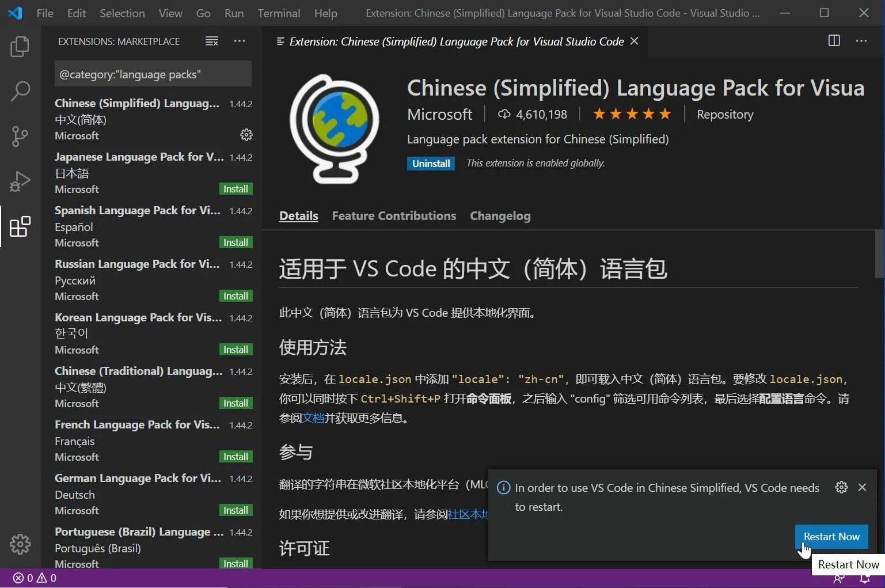
Task: Open the notifications bell in status bar
Action: coord(865,578)
